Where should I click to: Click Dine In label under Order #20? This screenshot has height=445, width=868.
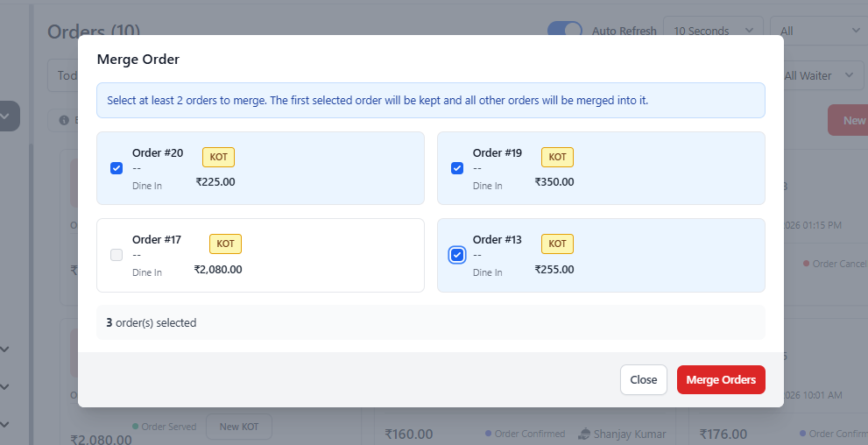[x=147, y=186]
